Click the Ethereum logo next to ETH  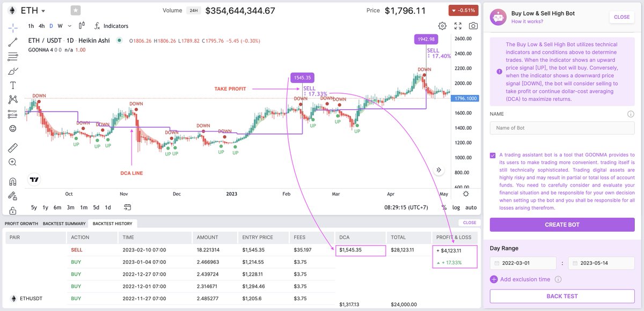pyautogui.click(x=11, y=10)
